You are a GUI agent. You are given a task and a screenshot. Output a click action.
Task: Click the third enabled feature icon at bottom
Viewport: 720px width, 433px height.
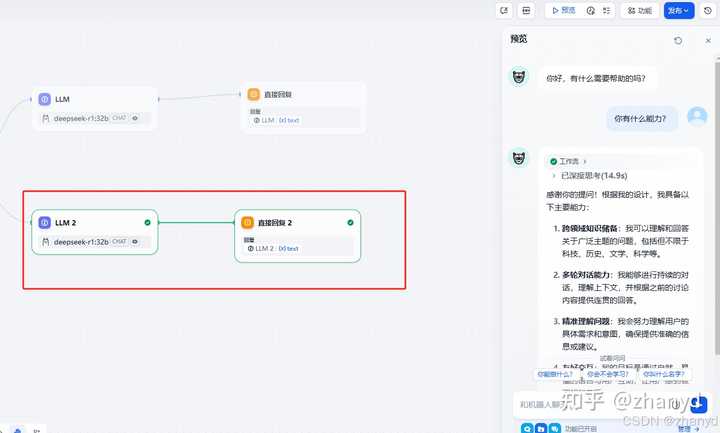click(555, 429)
